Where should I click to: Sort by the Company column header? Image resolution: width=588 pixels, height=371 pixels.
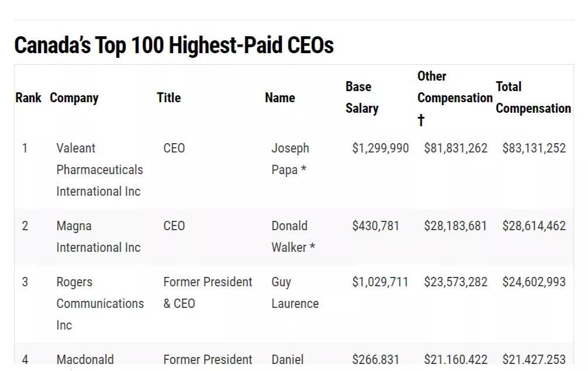(74, 98)
